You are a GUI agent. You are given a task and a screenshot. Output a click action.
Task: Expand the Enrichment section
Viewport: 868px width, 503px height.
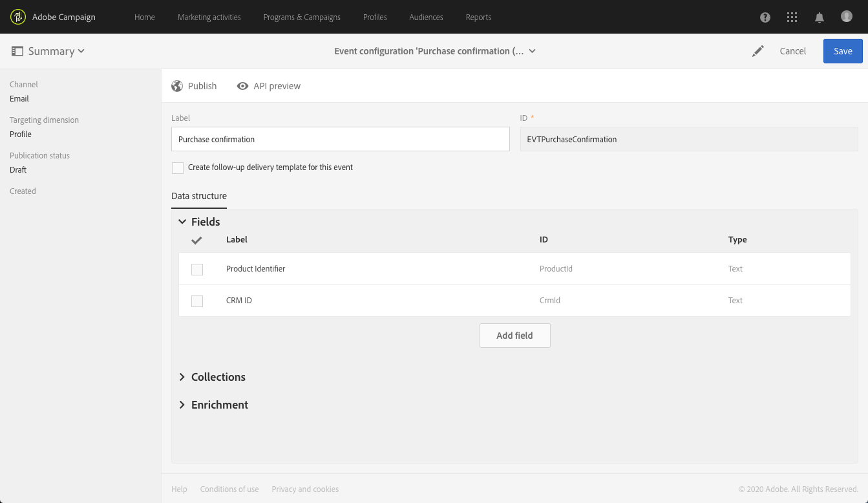[182, 405]
